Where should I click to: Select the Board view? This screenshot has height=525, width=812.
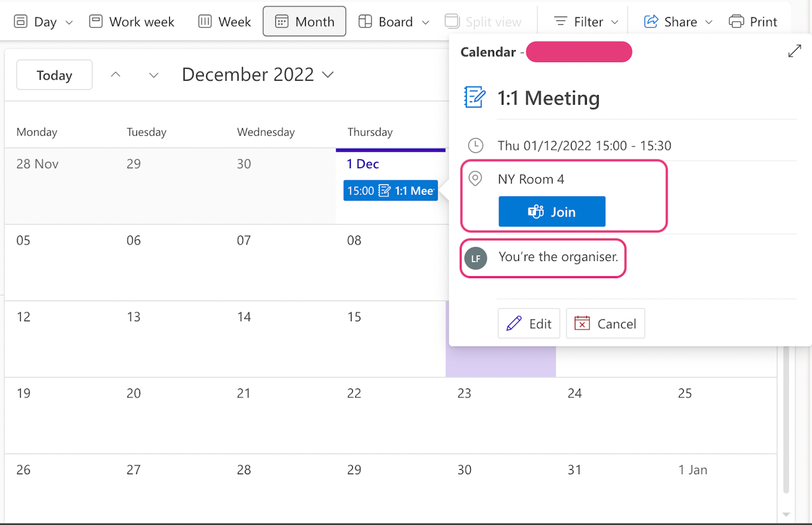386,22
